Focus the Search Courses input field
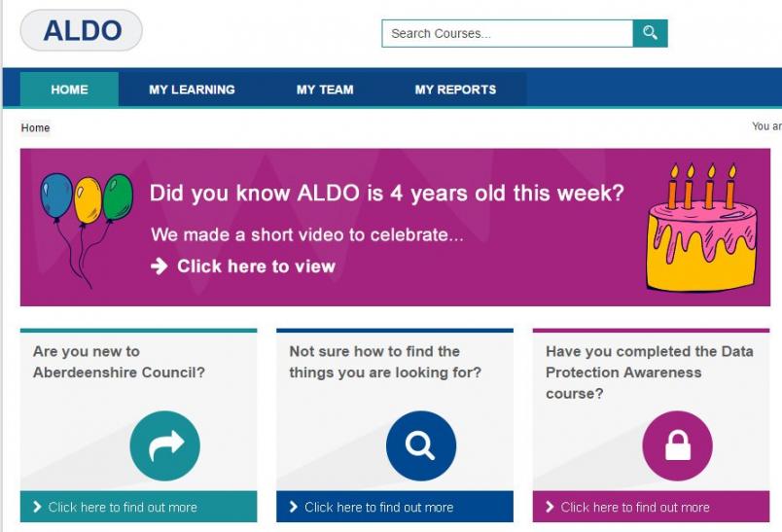The width and height of the screenshot is (782, 532). (507, 33)
